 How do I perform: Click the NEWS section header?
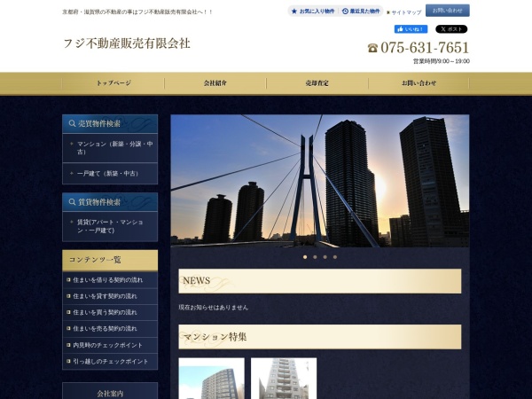[x=320, y=281]
